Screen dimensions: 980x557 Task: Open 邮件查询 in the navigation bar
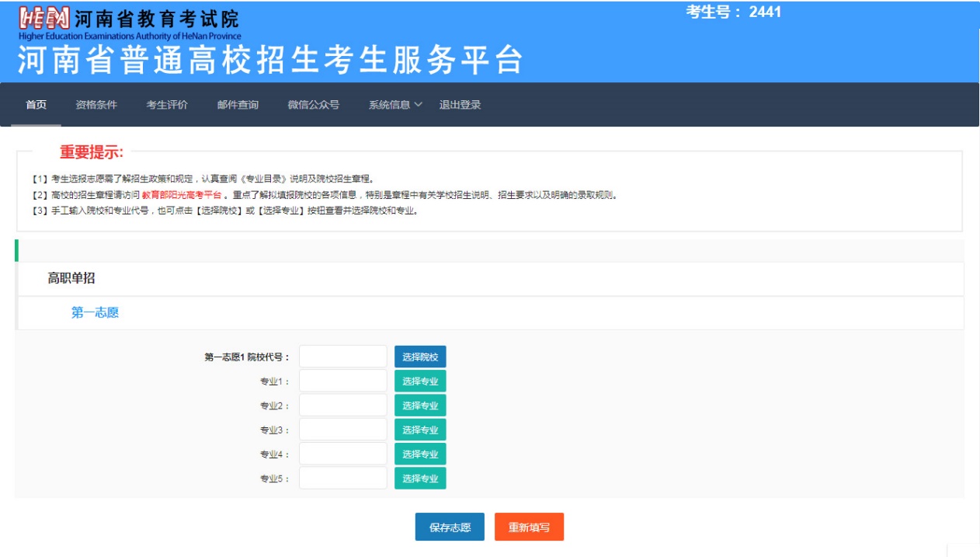pos(238,105)
